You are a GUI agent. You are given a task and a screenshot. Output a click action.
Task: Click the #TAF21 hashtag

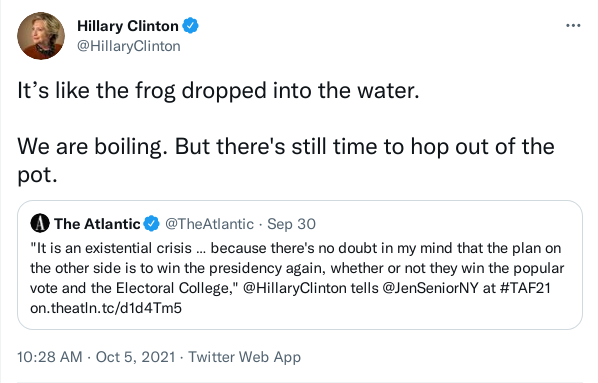[525, 288]
